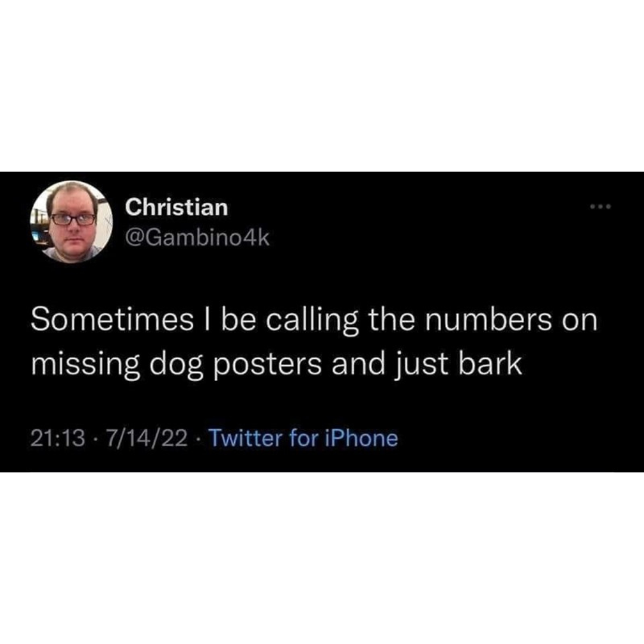Click the word Sometimes in the tweet

tap(112, 320)
